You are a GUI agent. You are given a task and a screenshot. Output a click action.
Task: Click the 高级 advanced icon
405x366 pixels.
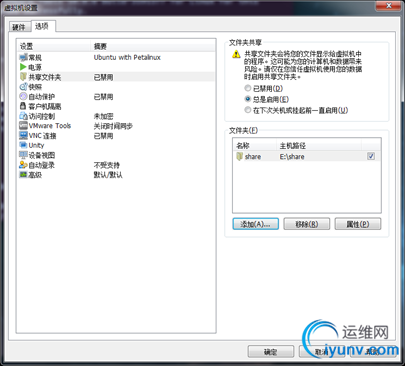click(x=23, y=175)
